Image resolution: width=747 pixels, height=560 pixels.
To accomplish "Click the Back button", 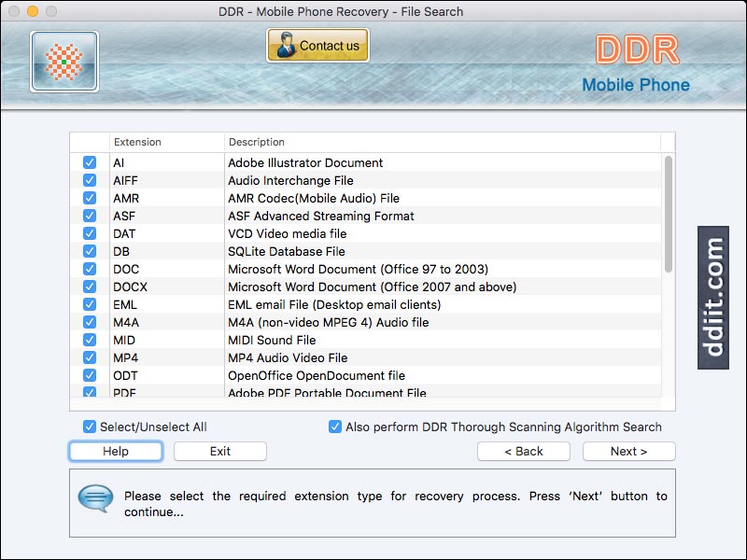I will click(523, 451).
